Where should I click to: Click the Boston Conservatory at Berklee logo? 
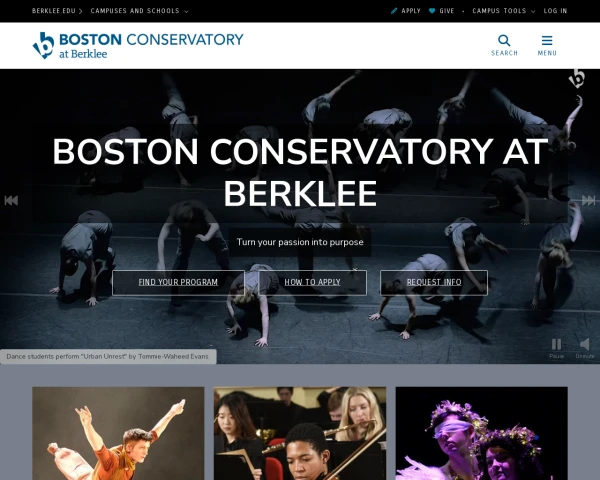point(138,45)
